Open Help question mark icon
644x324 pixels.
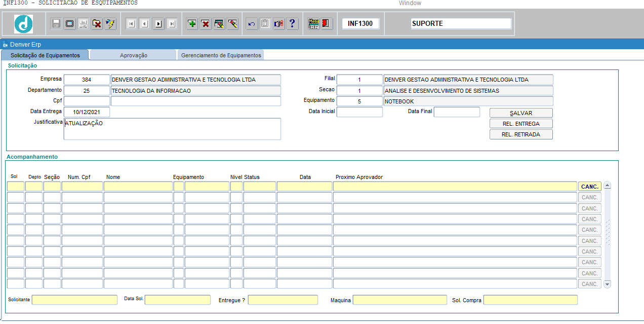[292, 23]
